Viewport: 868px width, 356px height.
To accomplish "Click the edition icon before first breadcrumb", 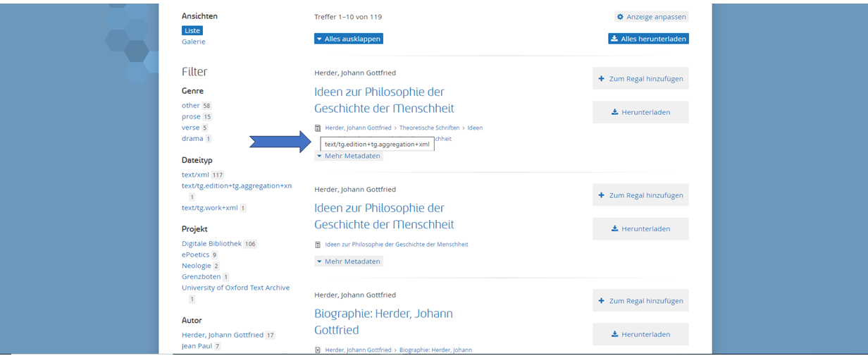I will click(x=318, y=128).
